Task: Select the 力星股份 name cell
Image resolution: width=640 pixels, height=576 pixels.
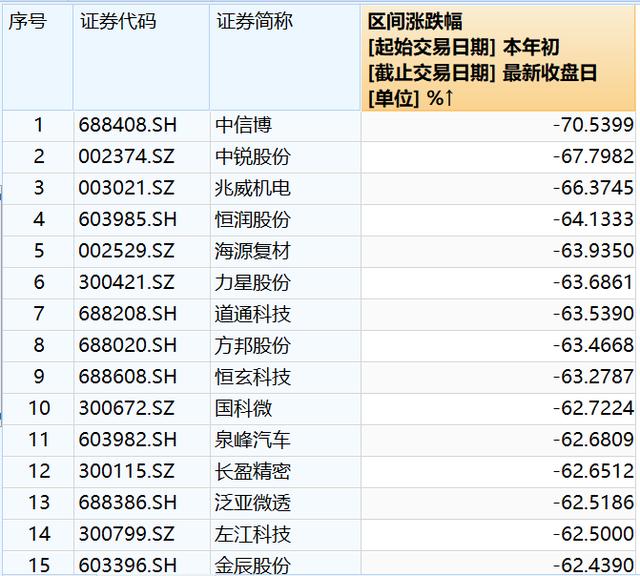Action: point(286,282)
